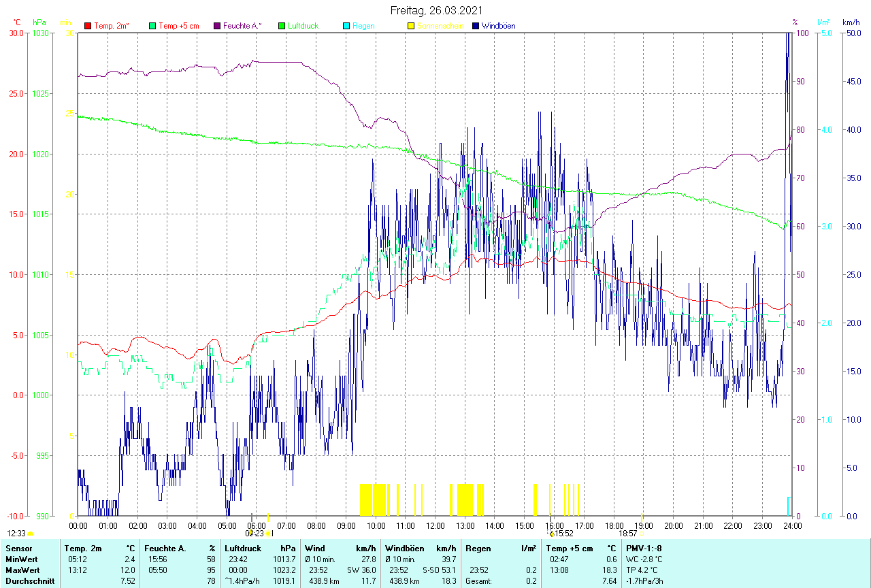Screen dimensions: 871x588
Task: Click the green Temp +5 cm legend swatch
Action: click(152, 26)
